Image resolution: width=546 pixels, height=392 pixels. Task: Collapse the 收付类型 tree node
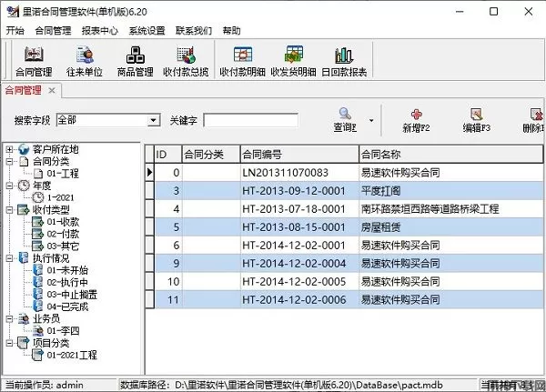coord(9,210)
